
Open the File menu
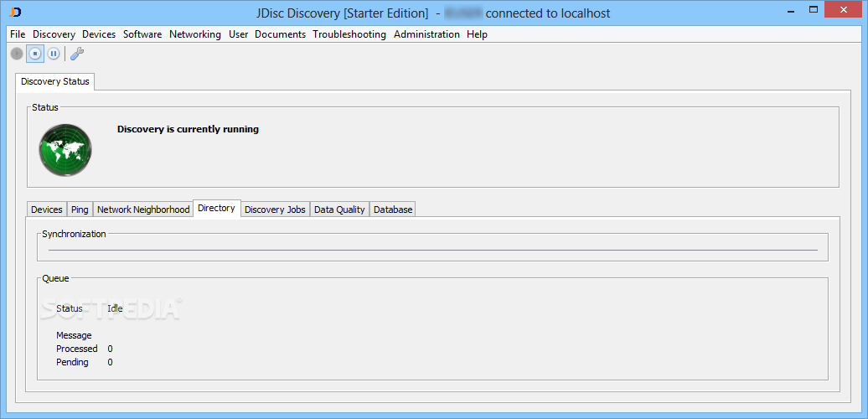(x=18, y=34)
